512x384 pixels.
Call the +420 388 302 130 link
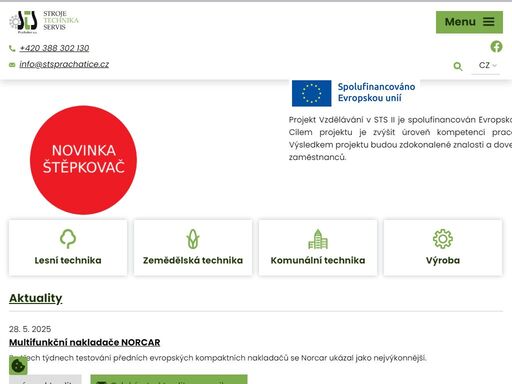[x=54, y=48]
